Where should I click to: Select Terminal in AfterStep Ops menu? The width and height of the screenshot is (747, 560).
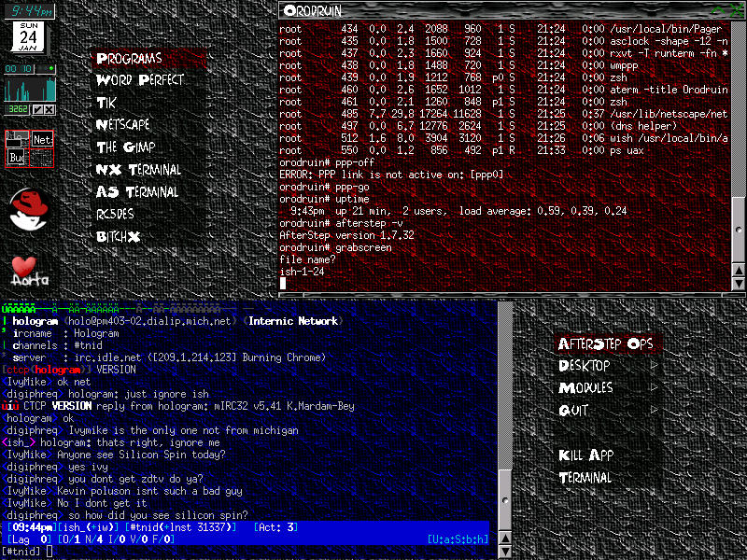pos(585,478)
